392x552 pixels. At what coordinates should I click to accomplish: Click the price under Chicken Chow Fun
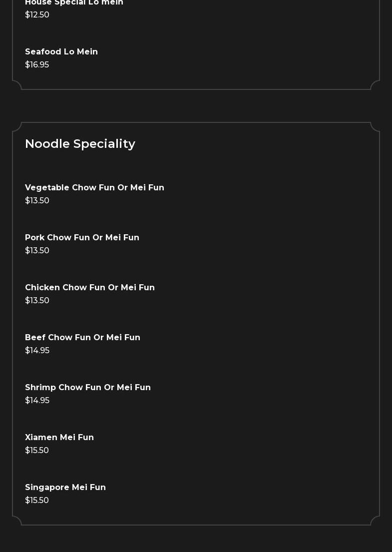tap(37, 301)
